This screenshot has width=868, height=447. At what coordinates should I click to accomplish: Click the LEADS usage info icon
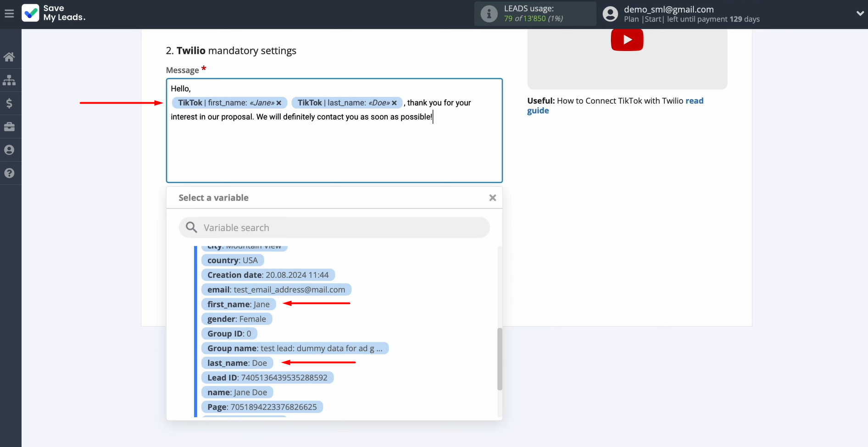click(489, 14)
